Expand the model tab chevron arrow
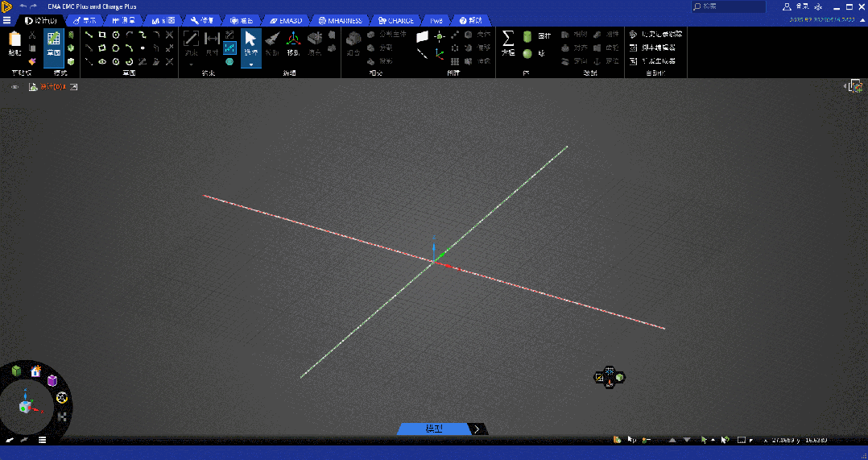The width and height of the screenshot is (868, 460). [x=477, y=429]
